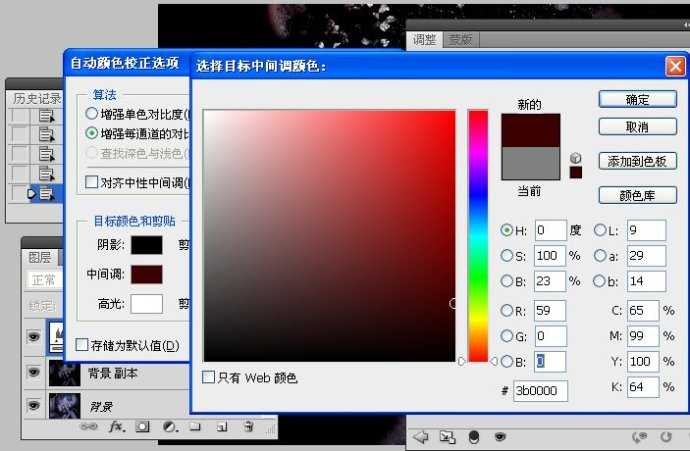This screenshot has height=451, width=690.
Task: Select the Lab L radio button
Action: (x=600, y=230)
